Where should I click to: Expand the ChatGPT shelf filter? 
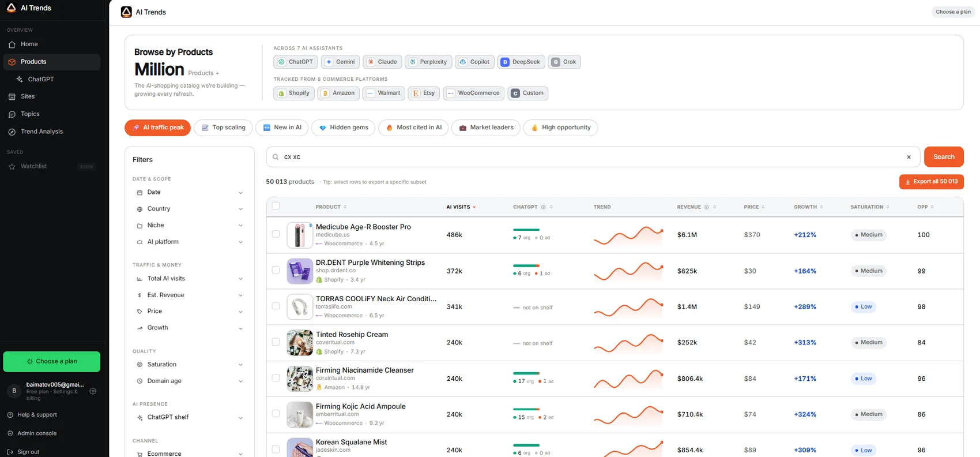190,417
